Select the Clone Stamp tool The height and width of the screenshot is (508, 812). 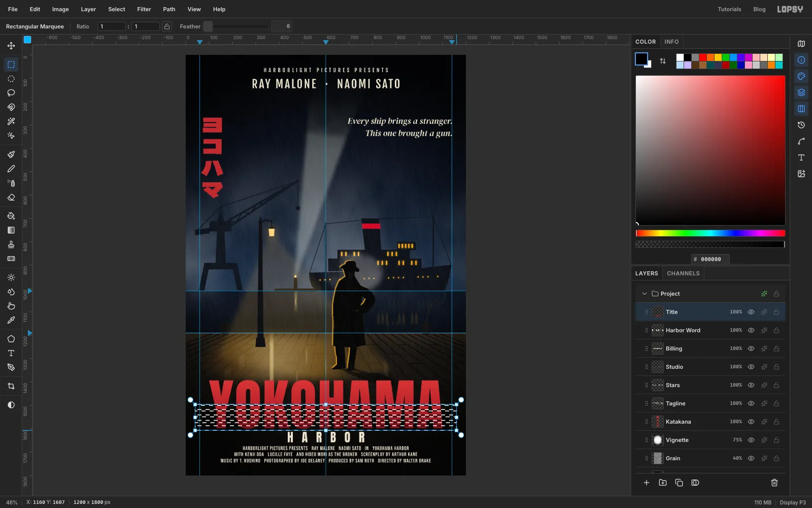[11, 244]
